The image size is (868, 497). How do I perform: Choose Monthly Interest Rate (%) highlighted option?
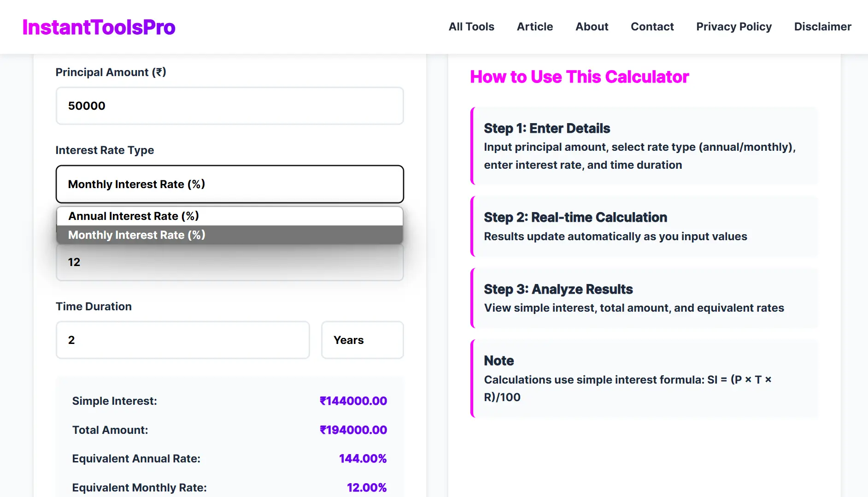tap(230, 235)
